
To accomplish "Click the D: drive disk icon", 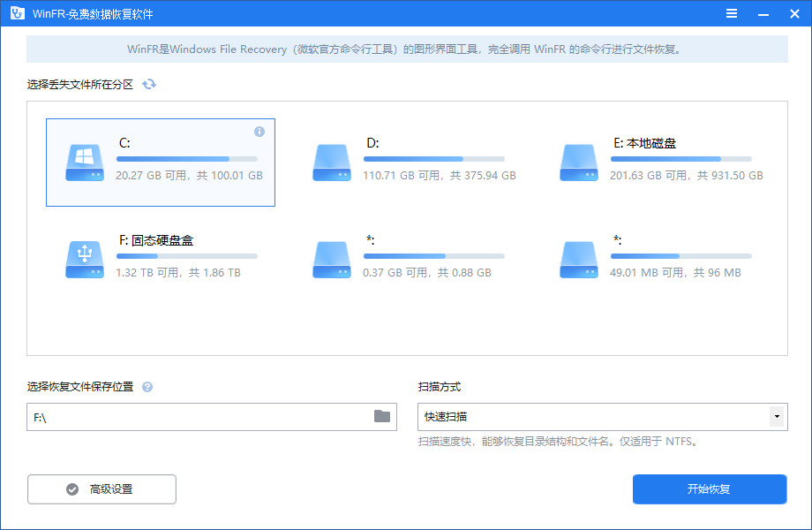I will point(332,163).
